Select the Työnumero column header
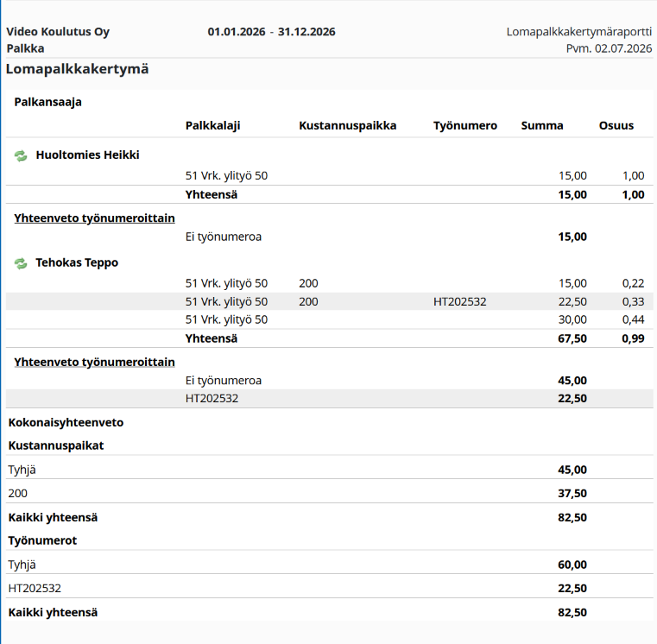 pos(465,126)
